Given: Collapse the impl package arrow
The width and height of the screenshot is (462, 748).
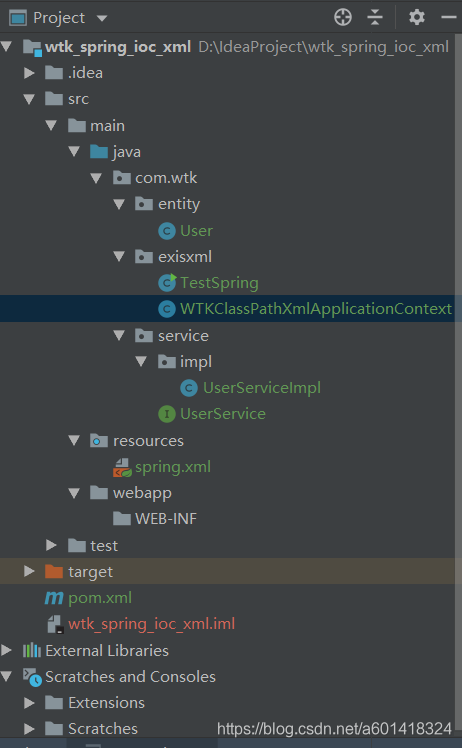Looking at the screenshot, I should 141,362.
